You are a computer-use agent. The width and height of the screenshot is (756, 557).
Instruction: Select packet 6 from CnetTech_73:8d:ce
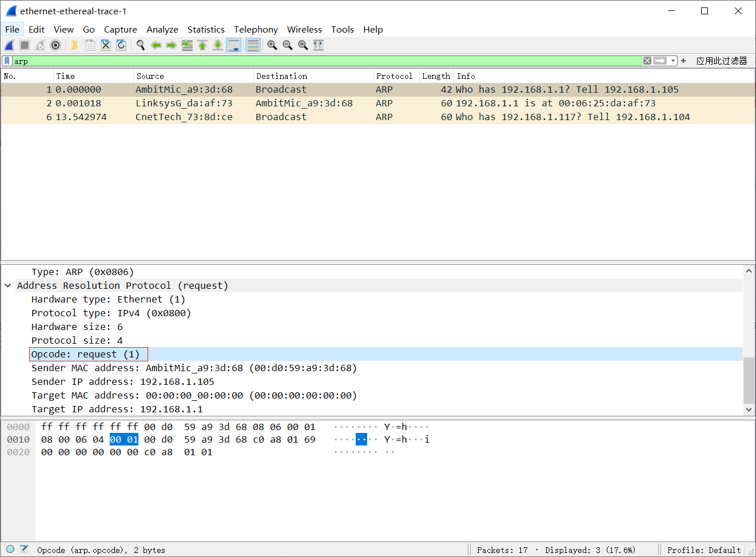coord(377,117)
